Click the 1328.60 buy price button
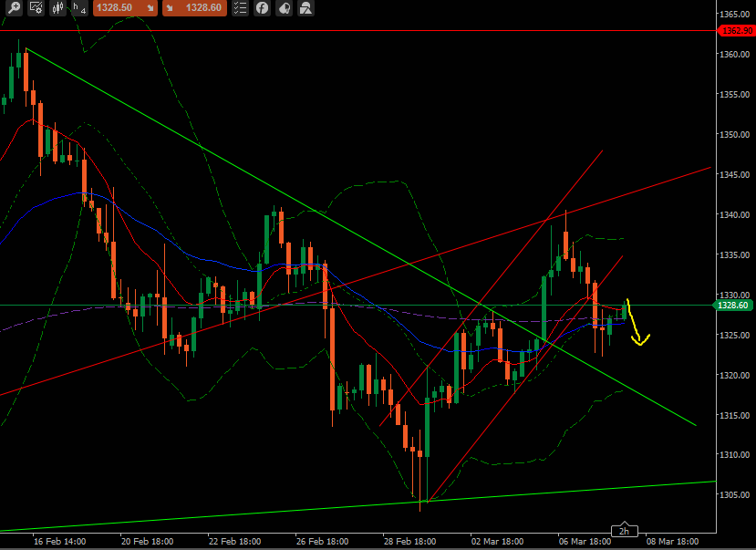 point(195,7)
